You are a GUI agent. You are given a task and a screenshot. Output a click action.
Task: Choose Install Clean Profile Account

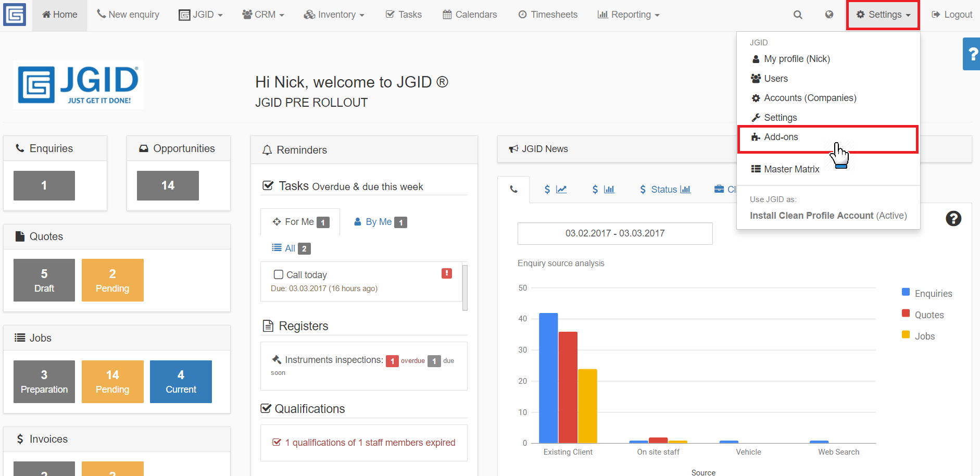click(x=828, y=216)
